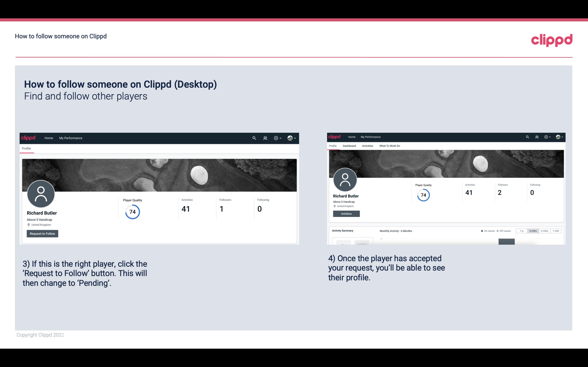The image size is (588, 367).
Task: Expand the 'My Performance' menu item
Action: coord(70,138)
